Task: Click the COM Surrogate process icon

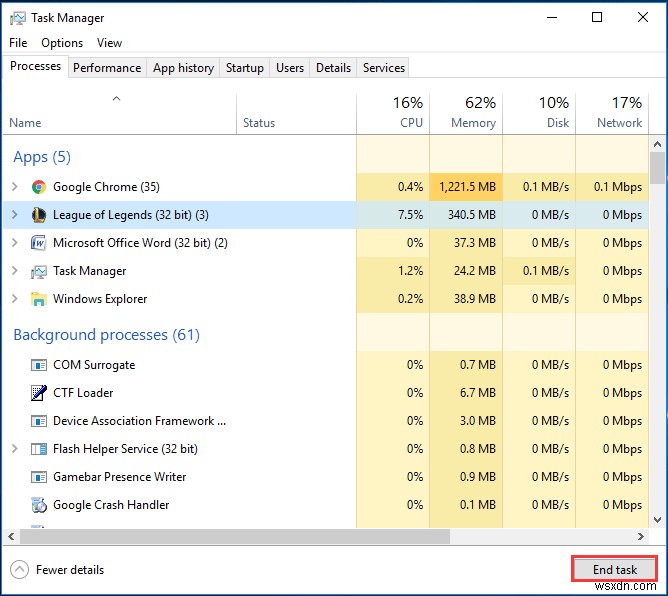Action: tap(39, 365)
